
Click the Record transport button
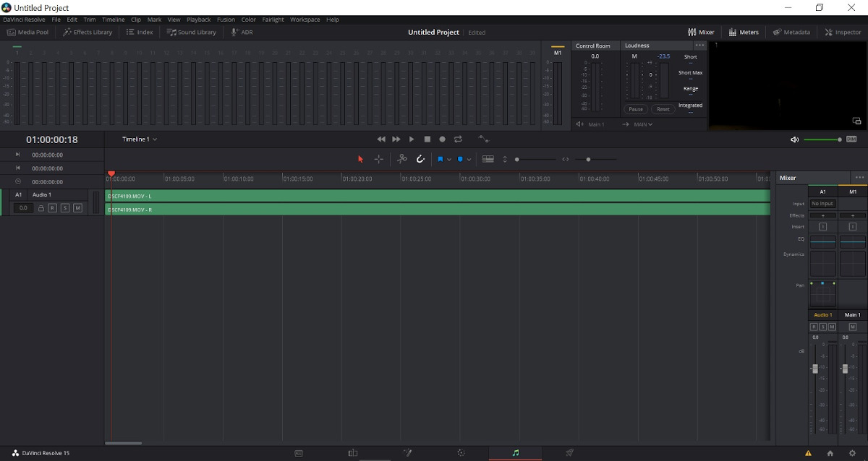coord(442,139)
